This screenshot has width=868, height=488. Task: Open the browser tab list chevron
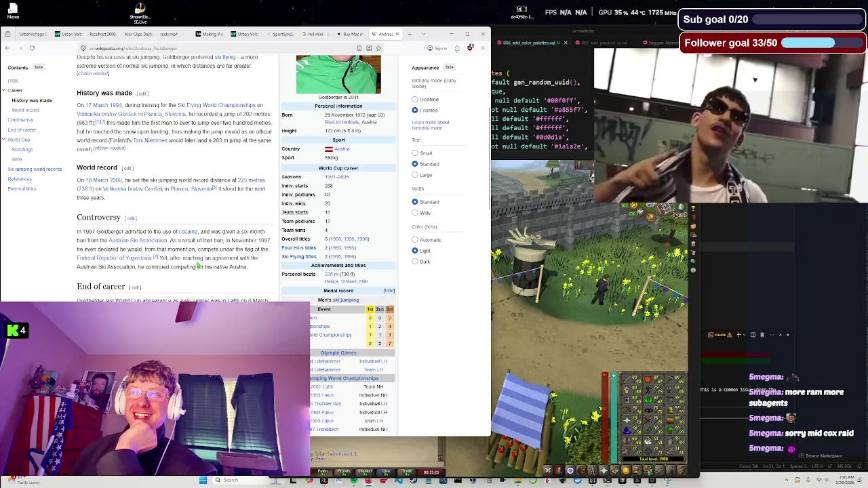[424, 34]
